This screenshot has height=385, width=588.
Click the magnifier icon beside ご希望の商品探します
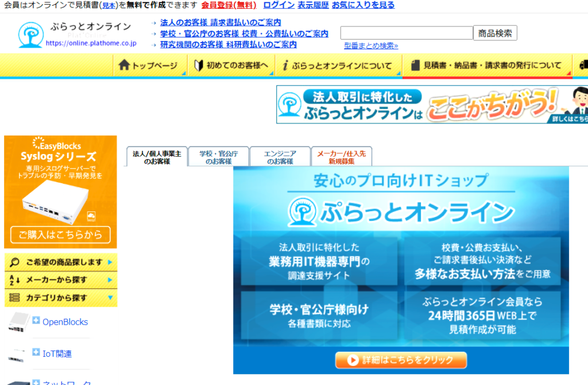[14, 262]
